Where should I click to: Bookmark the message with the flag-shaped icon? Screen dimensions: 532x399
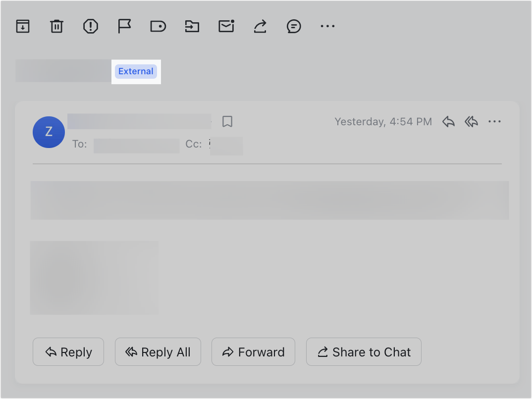click(x=227, y=121)
